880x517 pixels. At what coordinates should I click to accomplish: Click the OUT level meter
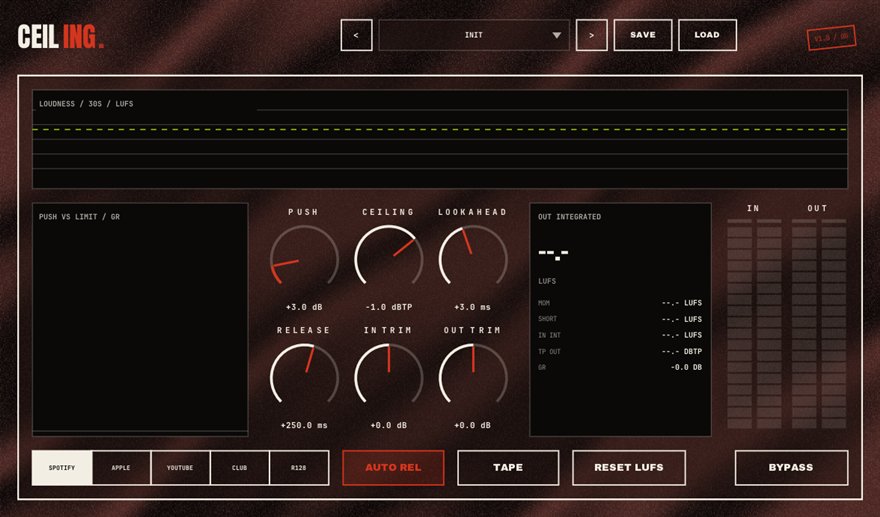pyautogui.click(x=819, y=324)
